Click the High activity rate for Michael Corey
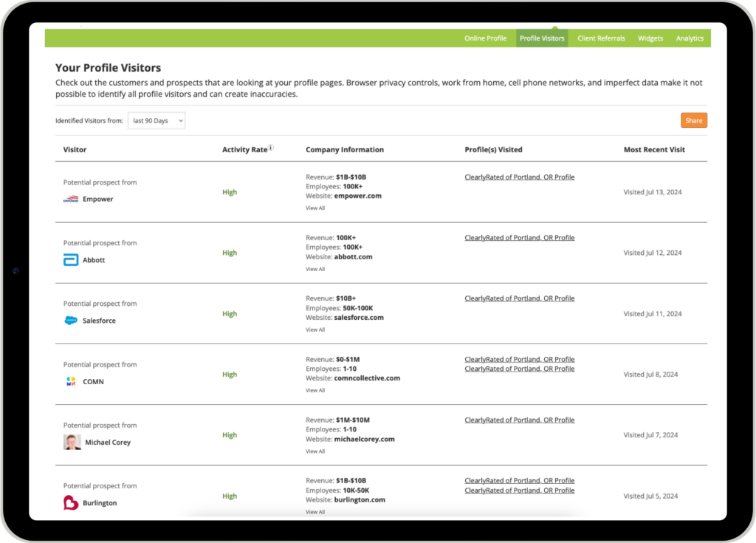Image resolution: width=756 pixels, height=543 pixels. (x=230, y=435)
